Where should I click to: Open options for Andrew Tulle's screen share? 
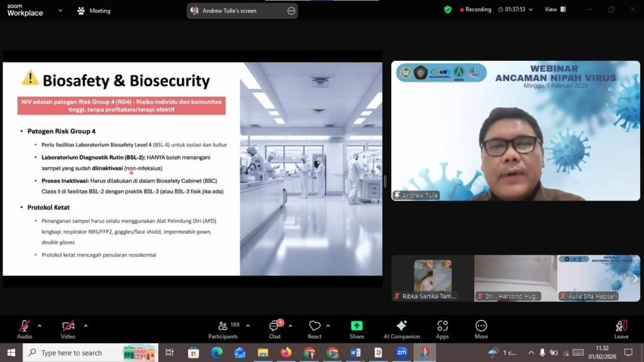click(291, 11)
